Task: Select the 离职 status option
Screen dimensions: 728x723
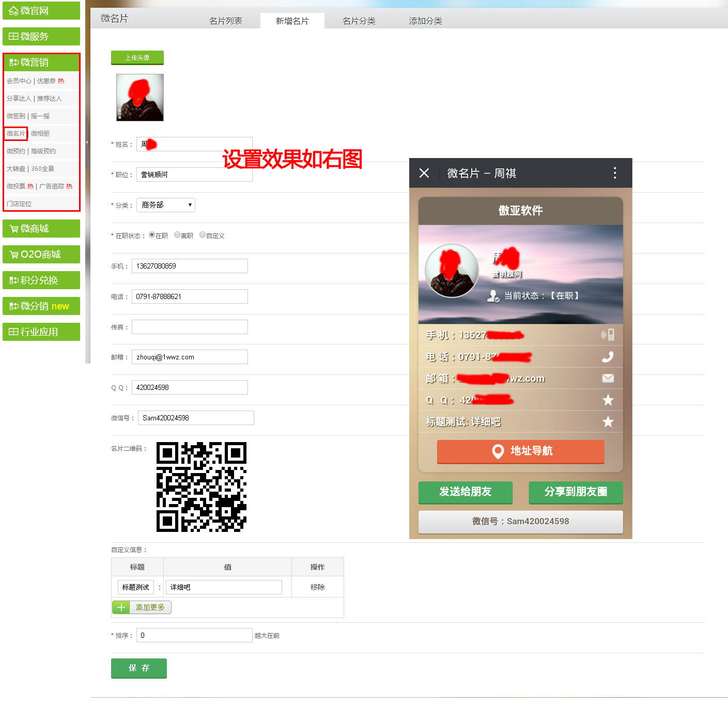Action: pyautogui.click(x=177, y=235)
